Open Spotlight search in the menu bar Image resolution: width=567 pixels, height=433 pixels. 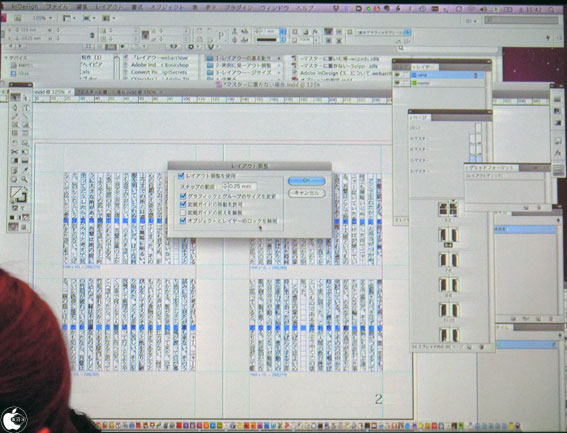[552, 9]
